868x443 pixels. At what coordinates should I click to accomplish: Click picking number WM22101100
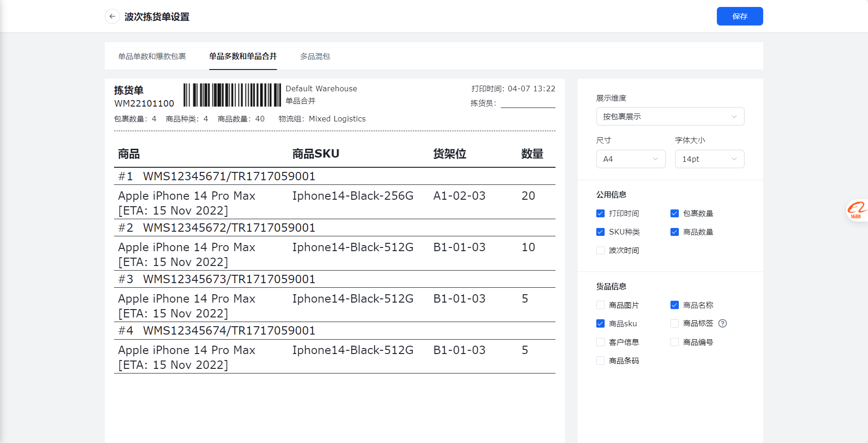coord(144,103)
